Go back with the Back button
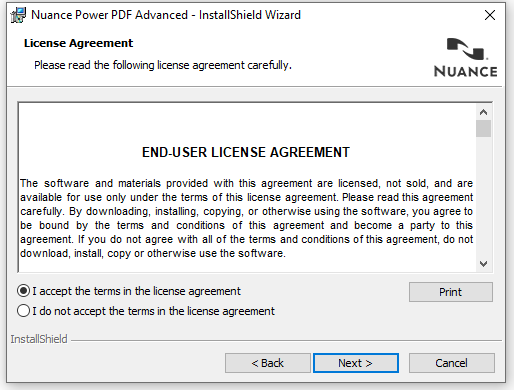The image size is (514, 390). point(268,363)
